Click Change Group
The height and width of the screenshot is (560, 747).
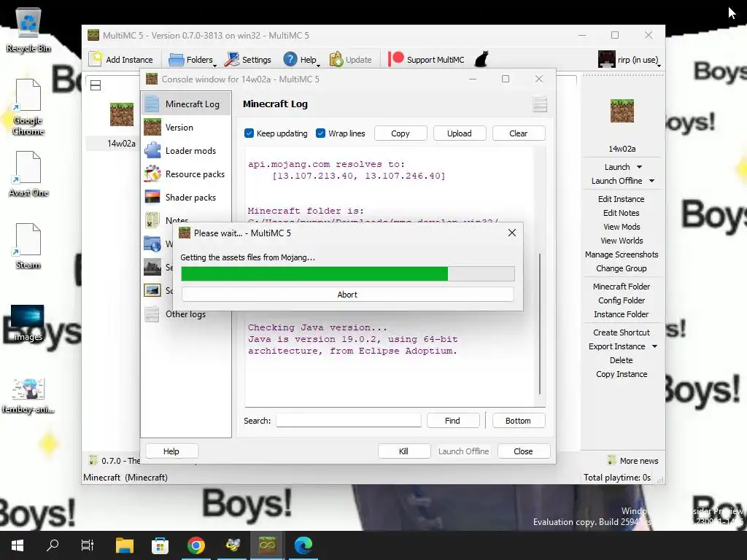pos(622,268)
